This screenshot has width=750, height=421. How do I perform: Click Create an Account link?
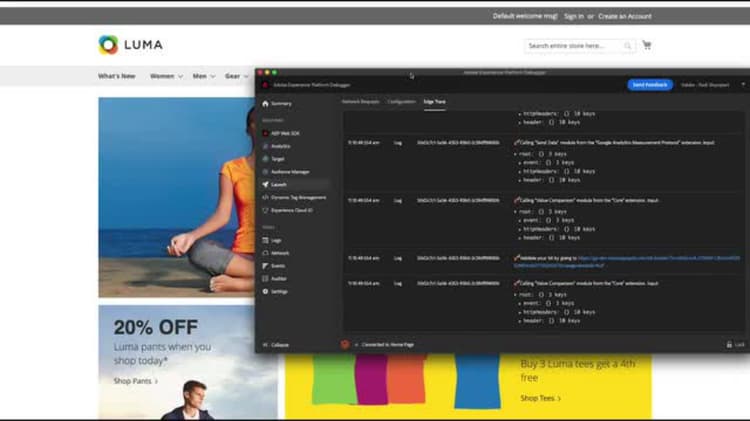pyautogui.click(x=625, y=16)
